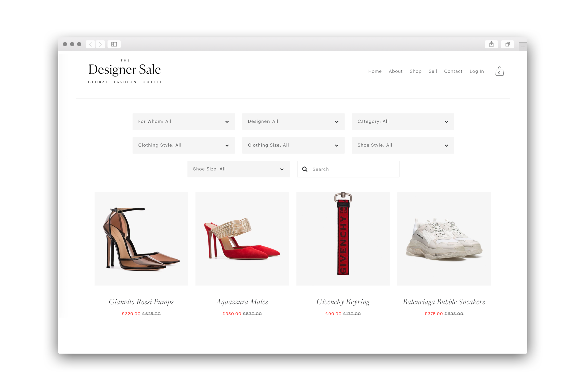
Task: Click the search magnifier icon
Action: pos(305,169)
